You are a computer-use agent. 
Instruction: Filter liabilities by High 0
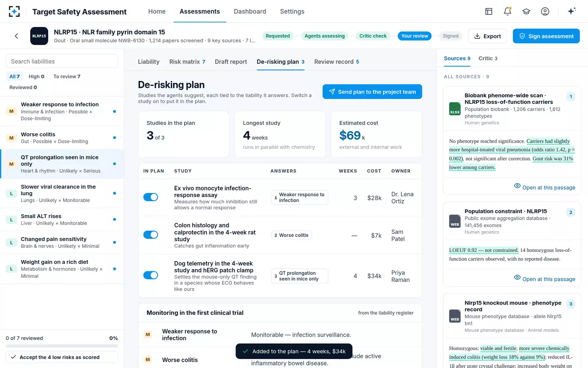[x=36, y=76]
